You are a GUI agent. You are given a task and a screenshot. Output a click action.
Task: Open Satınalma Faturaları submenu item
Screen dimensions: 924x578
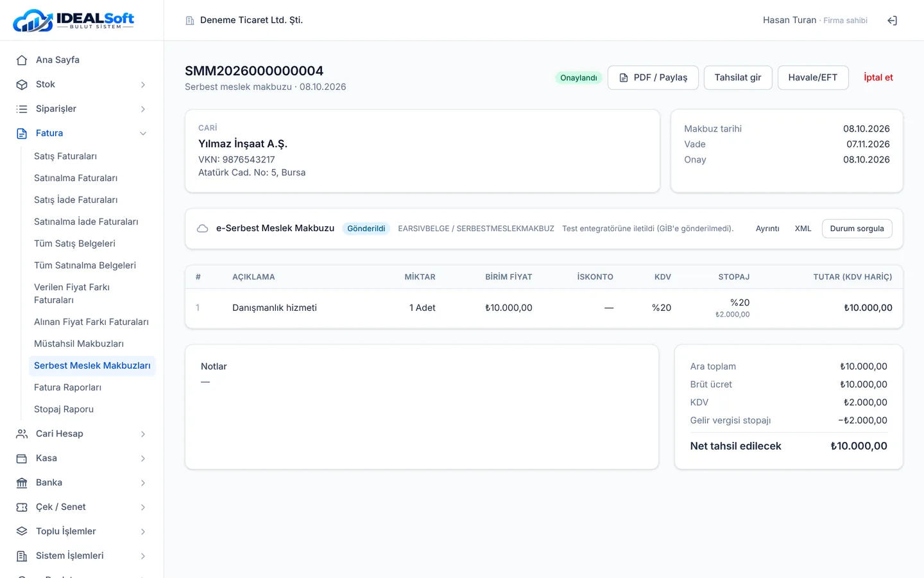pyautogui.click(x=76, y=178)
